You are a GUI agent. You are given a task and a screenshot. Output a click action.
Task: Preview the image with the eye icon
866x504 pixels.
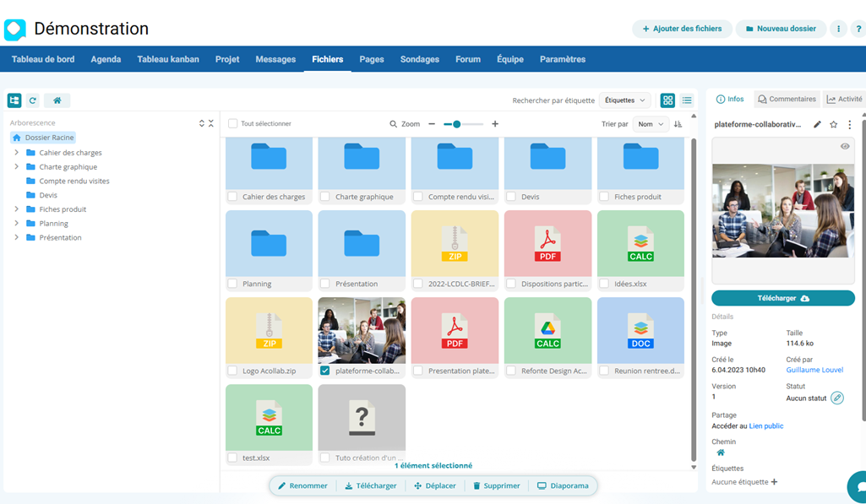(x=843, y=145)
